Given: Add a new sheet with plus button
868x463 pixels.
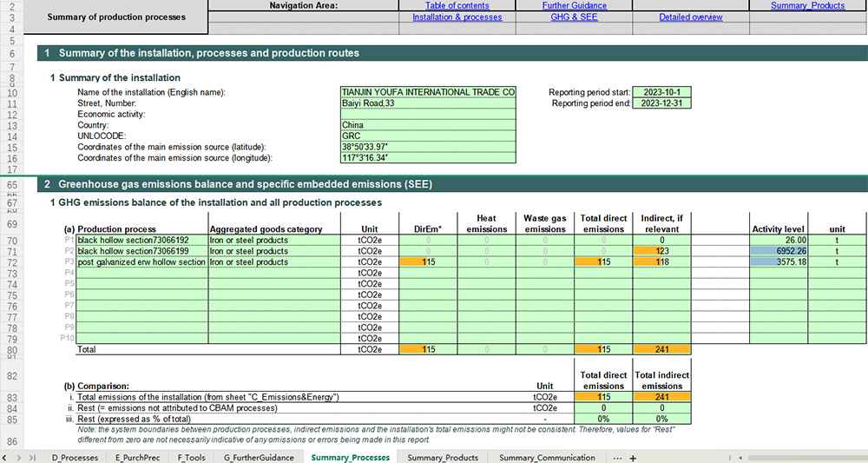Looking at the screenshot, I should pyautogui.click(x=633, y=457).
